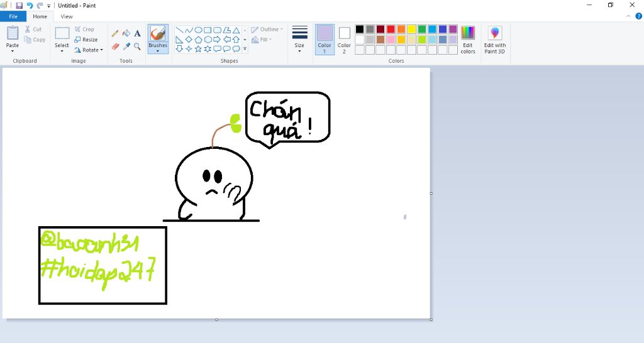644x343 pixels.
Task: Collapse the ribbon with the chevron
Action: click(628, 16)
